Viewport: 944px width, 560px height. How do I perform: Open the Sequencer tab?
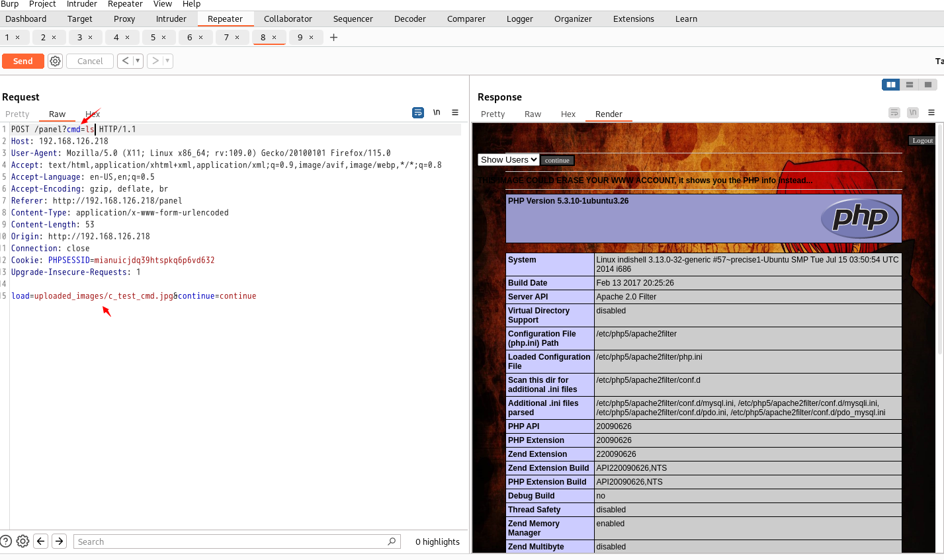(x=353, y=19)
